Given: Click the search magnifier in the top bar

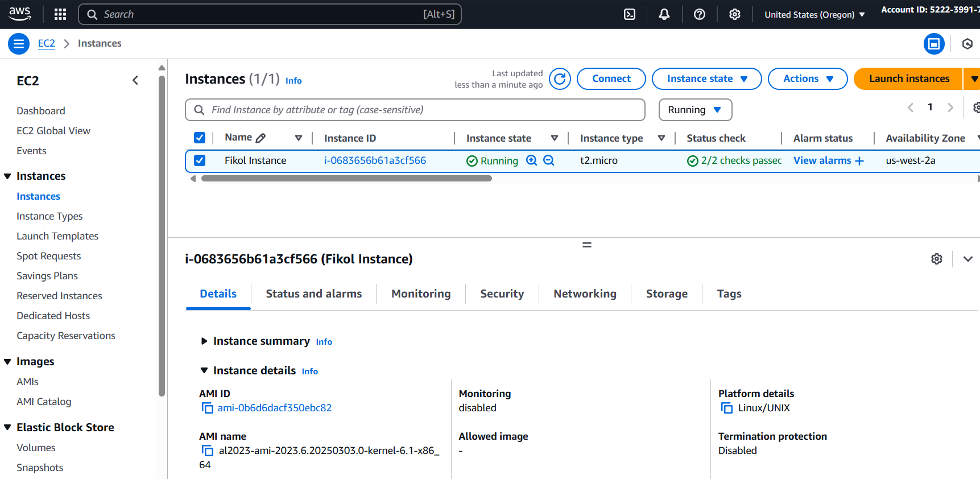Looking at the screenshot, I should click(92, 14).
